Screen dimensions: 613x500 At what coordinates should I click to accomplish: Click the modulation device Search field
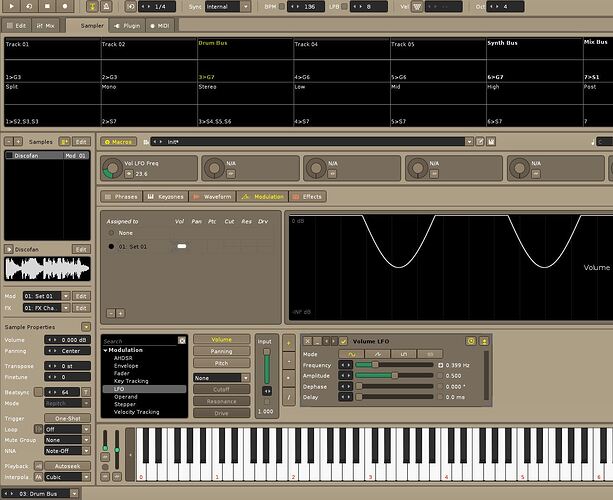(139, 341)
